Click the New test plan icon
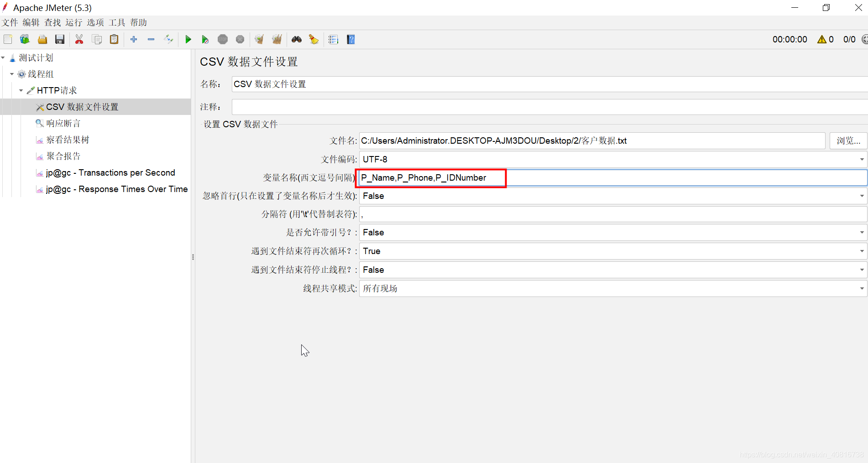Image resolution: width=868 pixels, height=463 pixels. 8,40
